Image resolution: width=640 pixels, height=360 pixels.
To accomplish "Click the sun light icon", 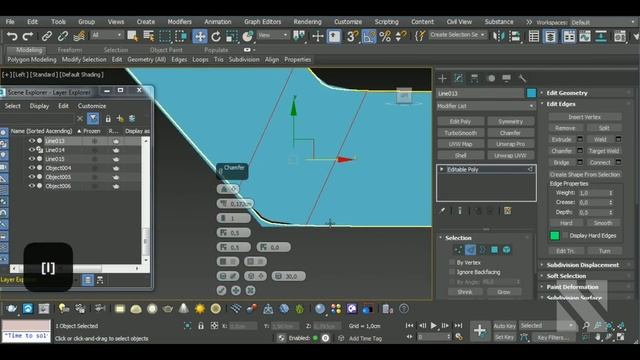I will pos(200,309).
